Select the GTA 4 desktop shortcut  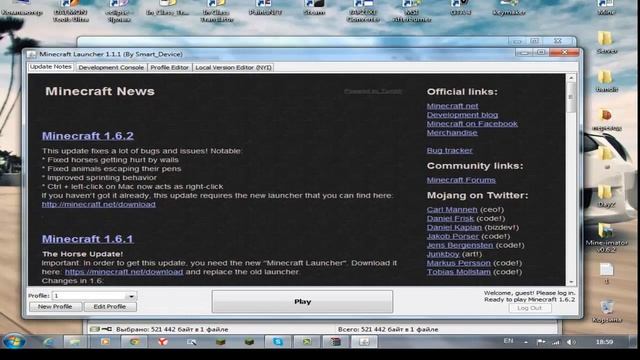tap(460, 7)
